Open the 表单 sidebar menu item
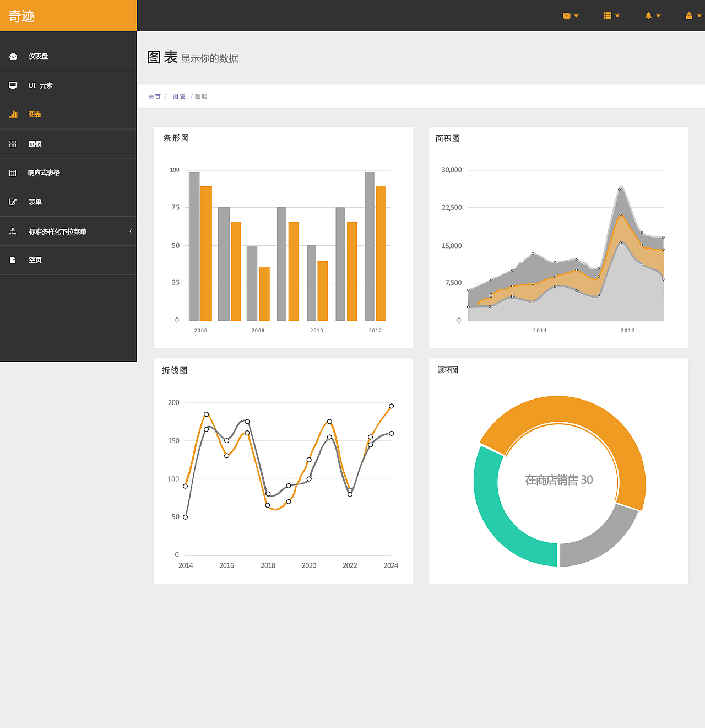 click(68, 202)
